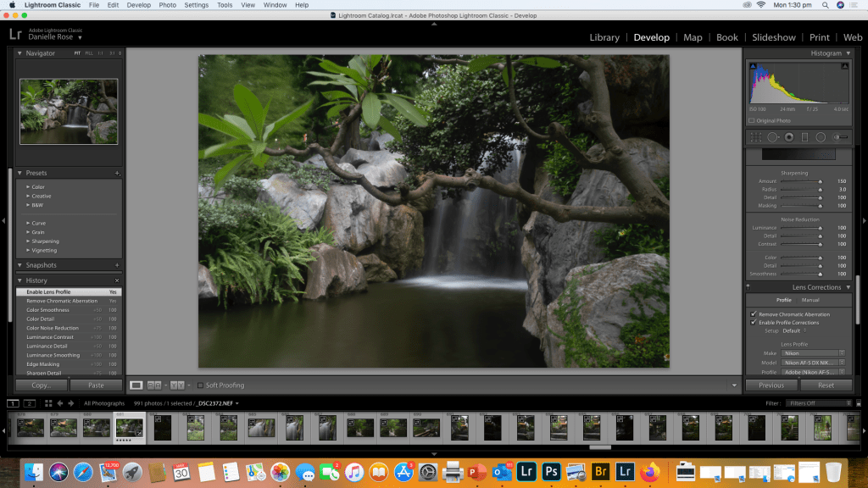Pick the Radial Filter tool

[x=821, y=136]
